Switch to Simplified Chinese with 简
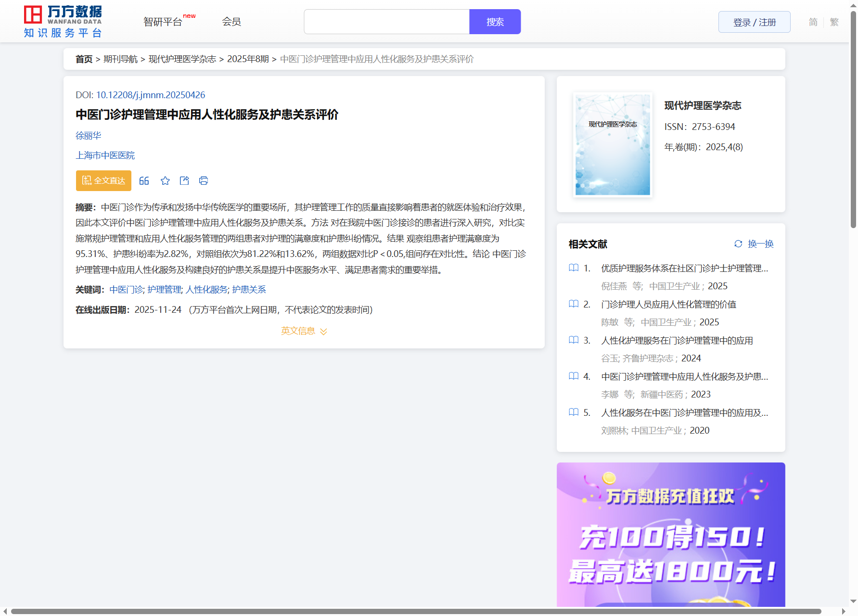858x616 pixels. click(813, 22)
